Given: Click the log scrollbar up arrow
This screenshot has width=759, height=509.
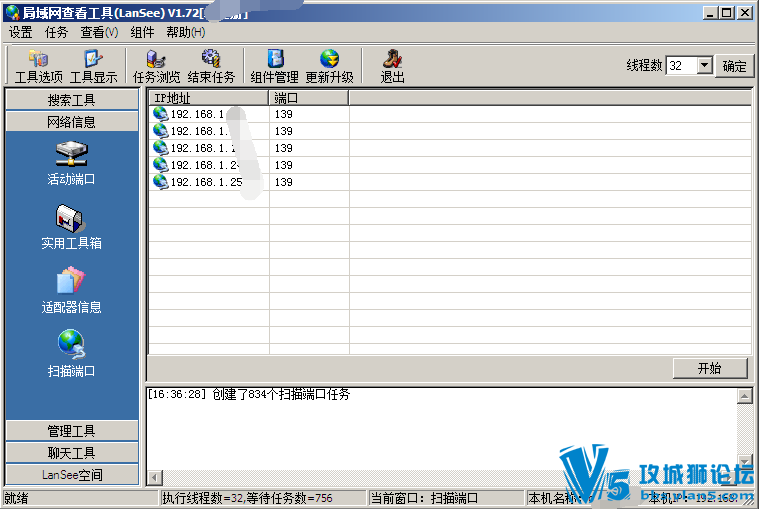Looking at the screenshot, I should [x=744, y=396].
